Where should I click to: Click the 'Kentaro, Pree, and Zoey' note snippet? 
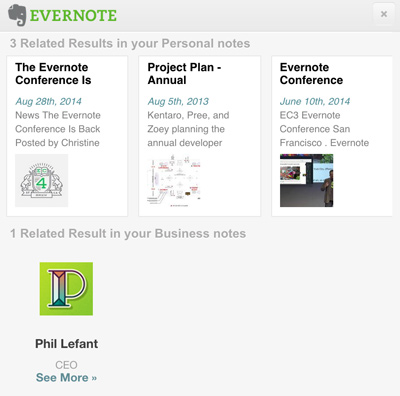click(188, 129)
